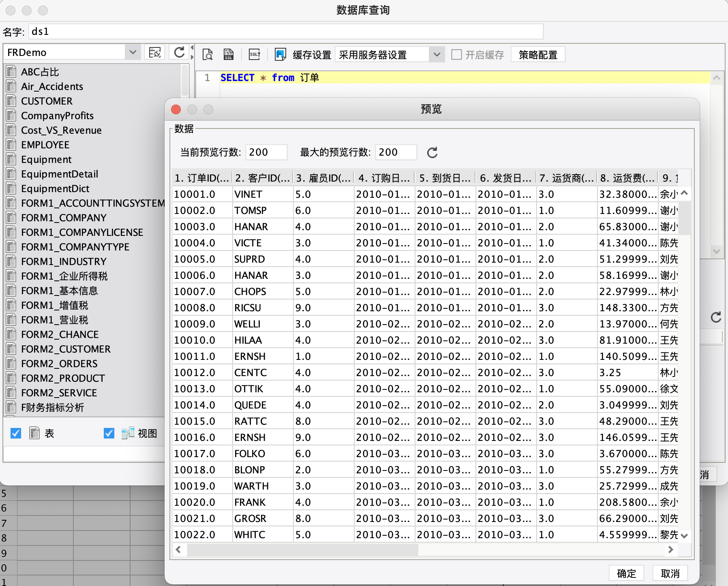Click the 当前预览行数 field
728x586 pixels.
tap(266, 152)
